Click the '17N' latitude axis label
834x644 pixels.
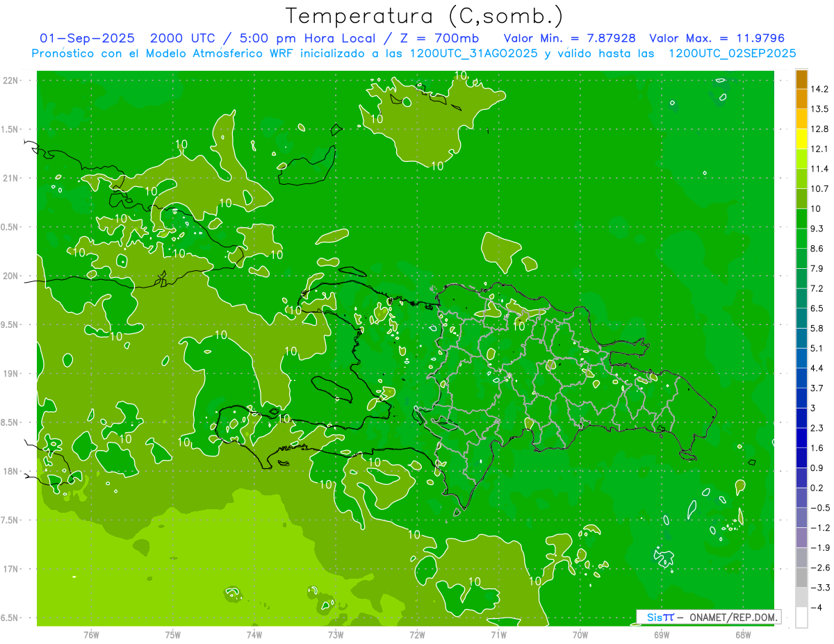click(x=11, y=569)
